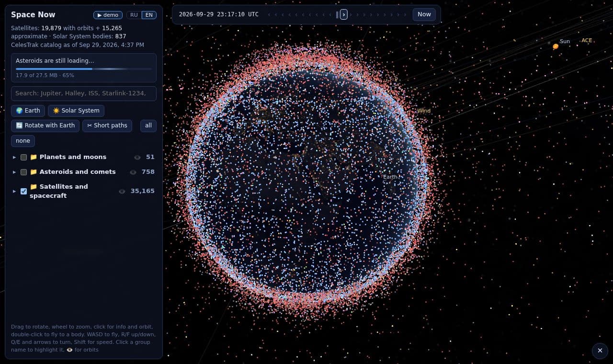Click the folder icon beside Asteroids and comets

pos(34,172)
